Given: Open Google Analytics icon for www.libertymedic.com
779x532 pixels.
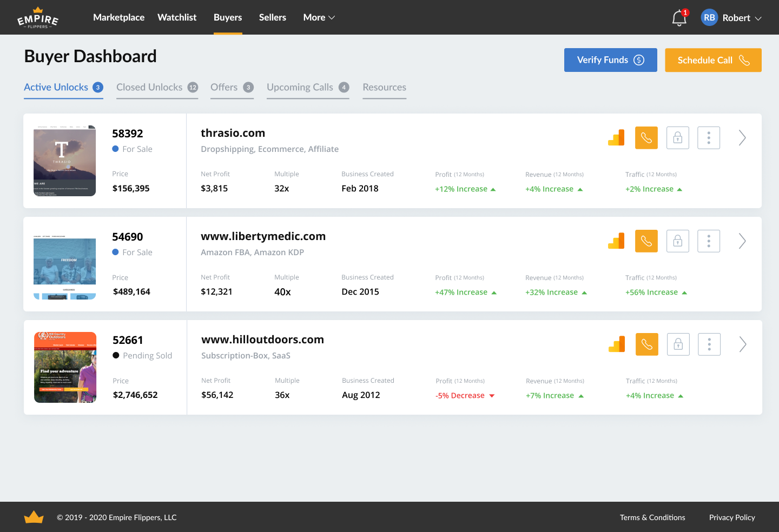Looking at the screenshot, I should pos(616,241).
